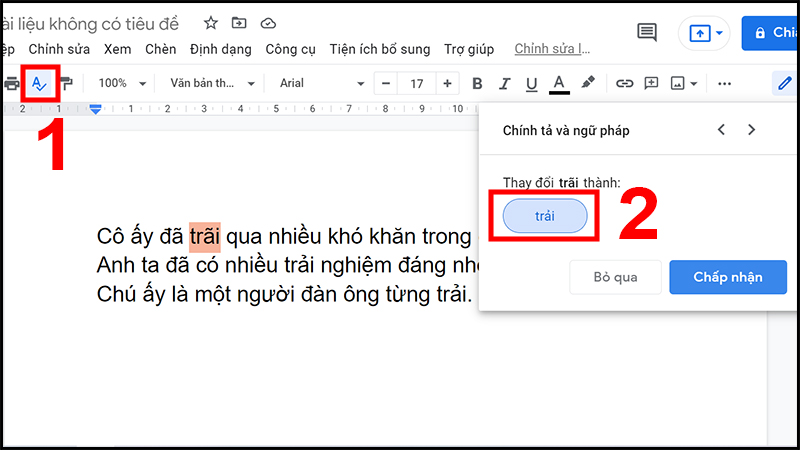Open the Công cụ menu

pos(290,49)
